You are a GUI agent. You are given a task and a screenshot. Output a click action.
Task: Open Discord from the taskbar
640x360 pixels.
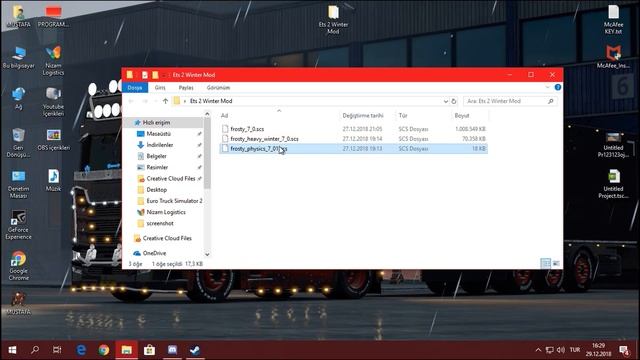click(172, 350)
